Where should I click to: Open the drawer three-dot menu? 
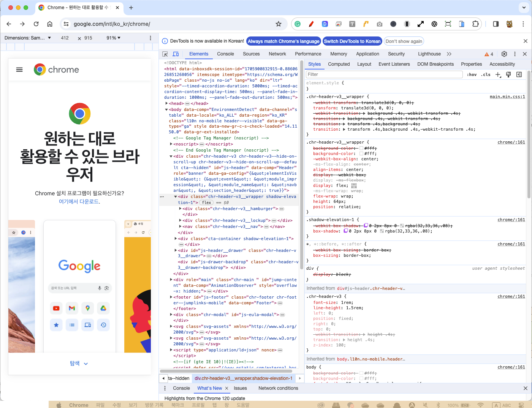[x=165, y=388]
